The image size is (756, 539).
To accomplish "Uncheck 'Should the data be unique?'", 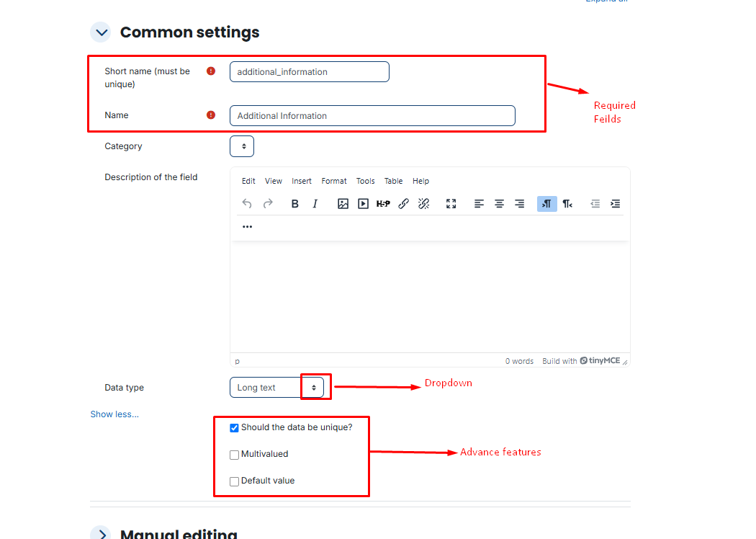I will (x=234, y=428).
